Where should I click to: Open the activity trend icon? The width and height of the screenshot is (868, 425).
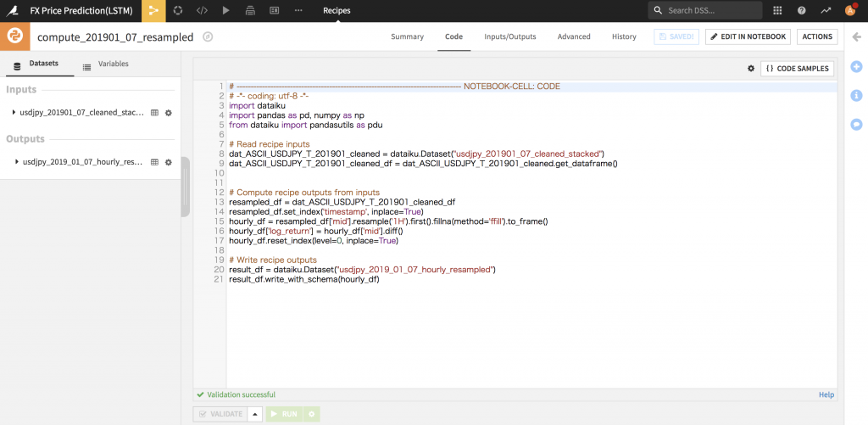pos(826,10)
